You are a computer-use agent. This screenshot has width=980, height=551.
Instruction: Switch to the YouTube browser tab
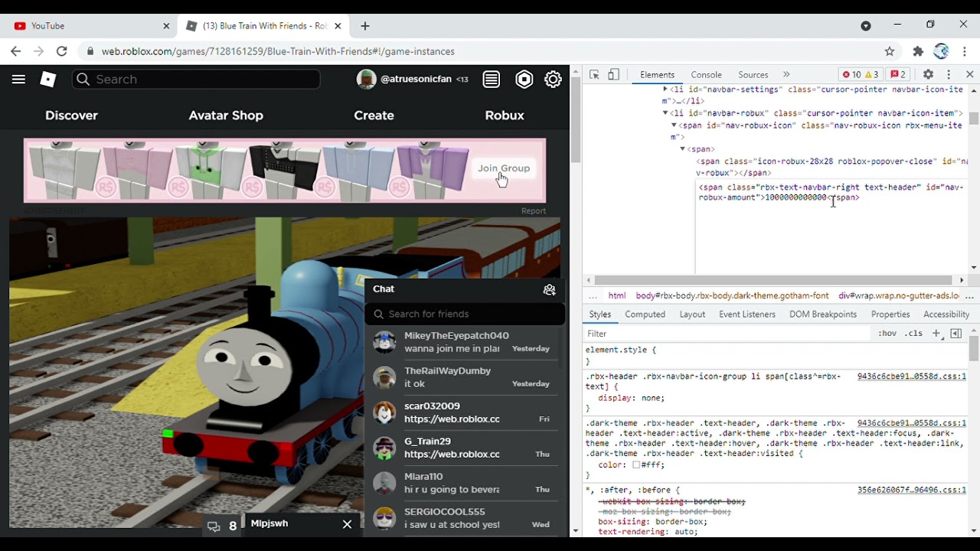(x=90, y=26)
